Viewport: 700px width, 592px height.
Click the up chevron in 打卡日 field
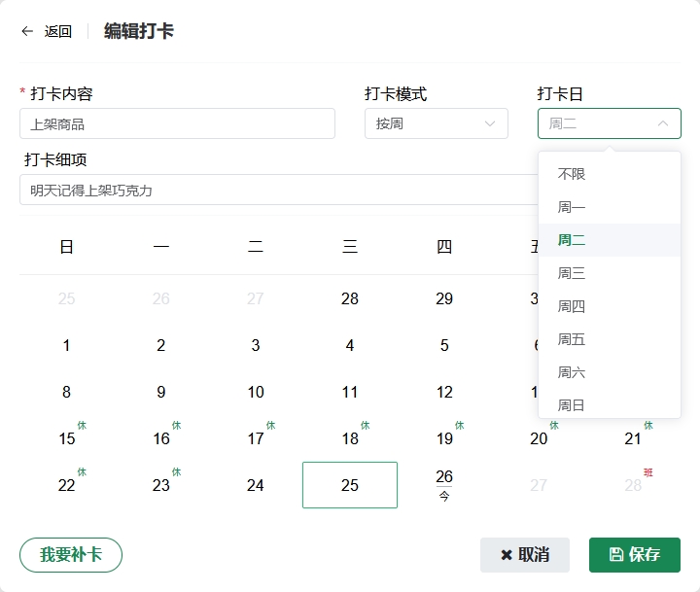point(663,123)
